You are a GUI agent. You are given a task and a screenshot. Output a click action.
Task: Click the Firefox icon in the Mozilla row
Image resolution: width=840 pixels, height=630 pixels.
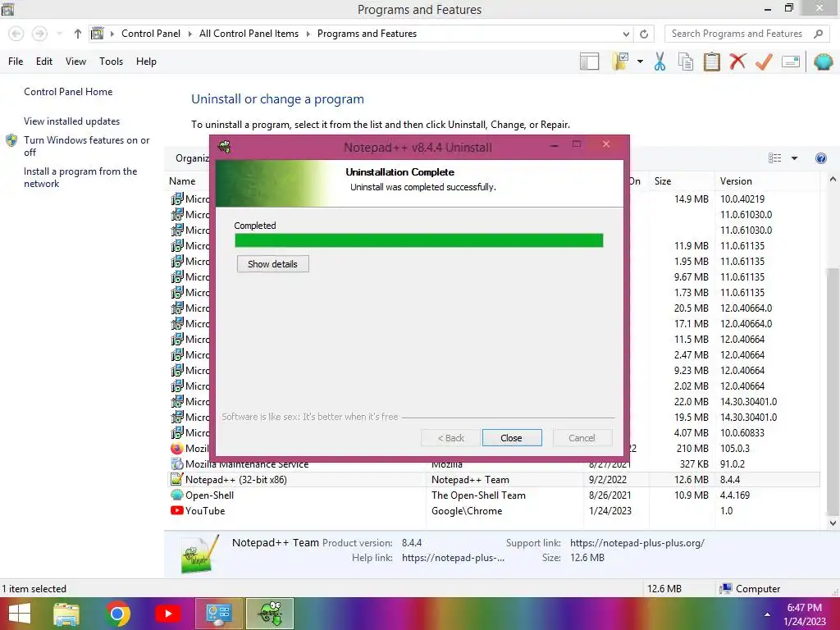[177, 449]
